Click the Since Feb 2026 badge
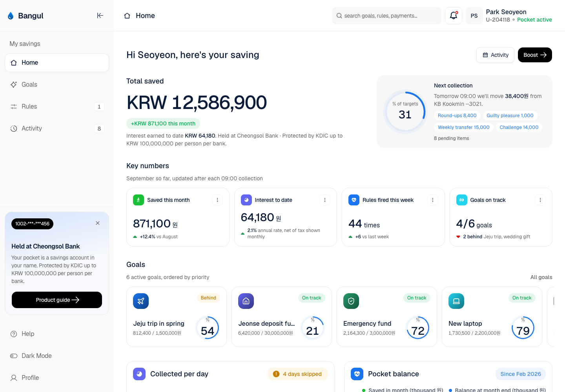565x392 pixels. point(521,374)
